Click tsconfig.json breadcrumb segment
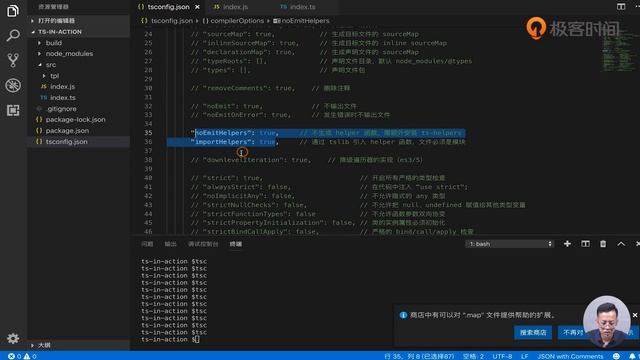640x360 pixels. pos(171,20)
